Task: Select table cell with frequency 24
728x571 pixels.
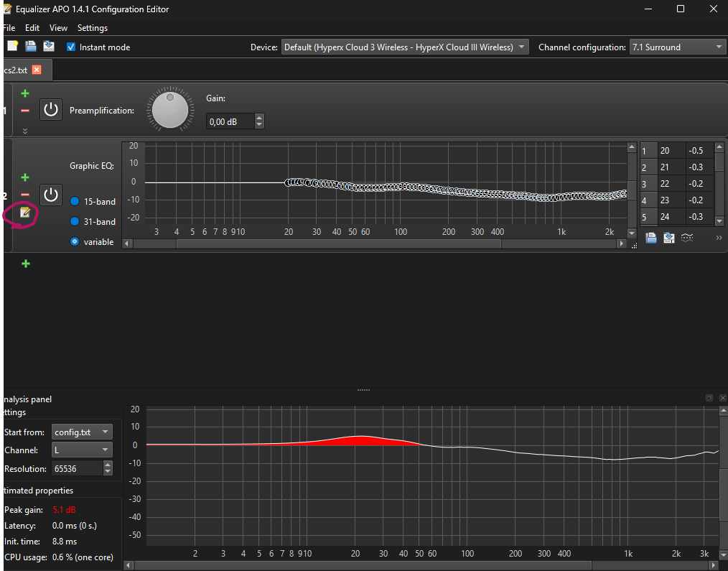Action: 672,216
